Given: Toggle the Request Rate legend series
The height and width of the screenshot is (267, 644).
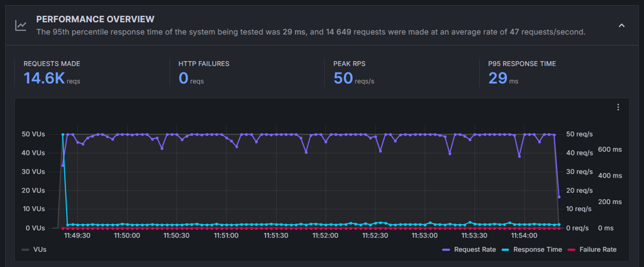Looking at the screenshot, I should [x=469, y=249].
